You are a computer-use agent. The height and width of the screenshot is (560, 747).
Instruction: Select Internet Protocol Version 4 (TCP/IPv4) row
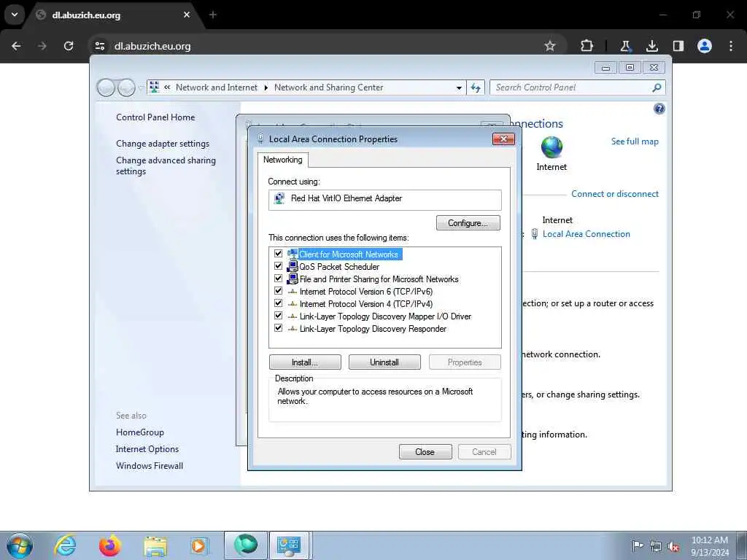click(366, 304)
